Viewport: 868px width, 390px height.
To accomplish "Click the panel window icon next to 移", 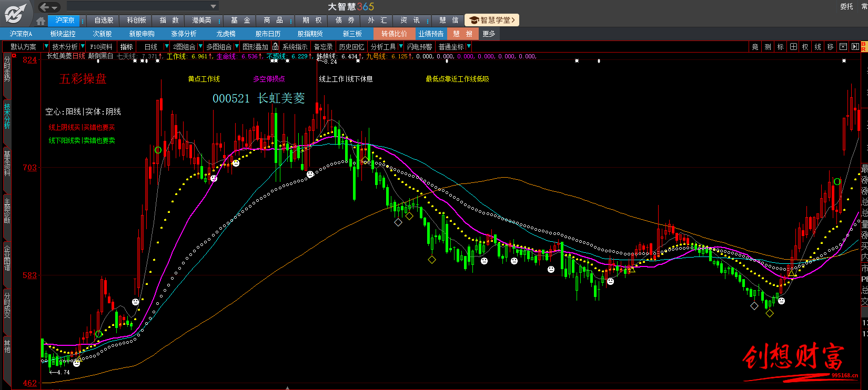I will coord(843,47).
